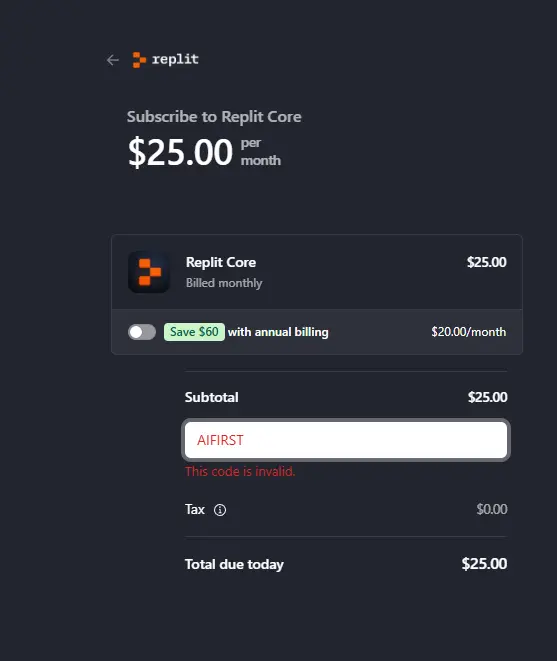The width and height of the screenshot is (557, 661).
Task: Click the Replit Core $25.00 line price
Action: point(487,262)
